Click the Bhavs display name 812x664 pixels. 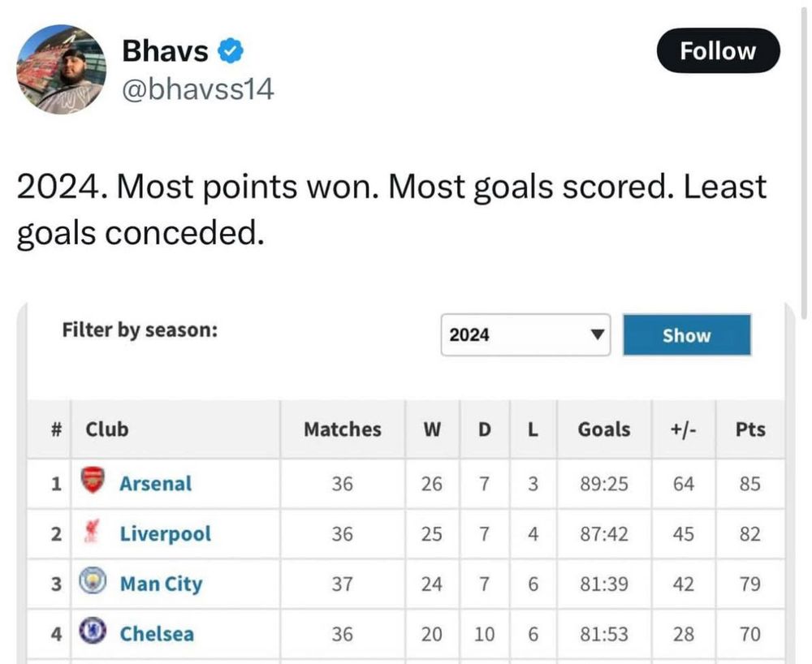[x=165, y=52]
